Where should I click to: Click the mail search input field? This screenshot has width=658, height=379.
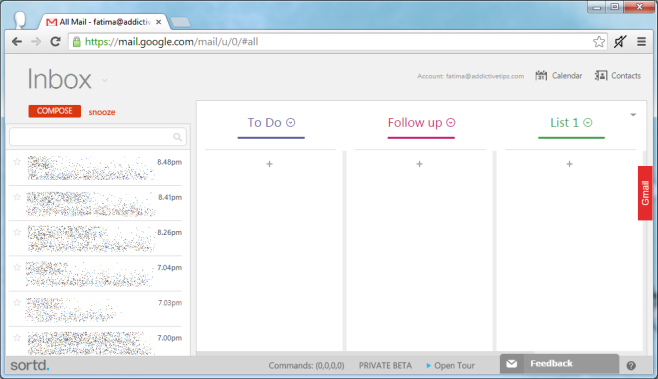pyautogui.click(x=98, y=137)
